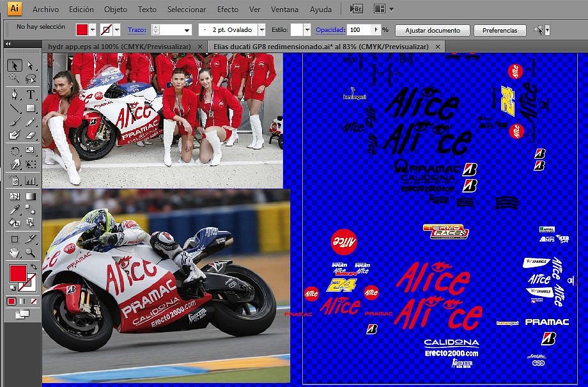Select the Selection (black arrow) tool
588x387 pixels.
(14, 65)
